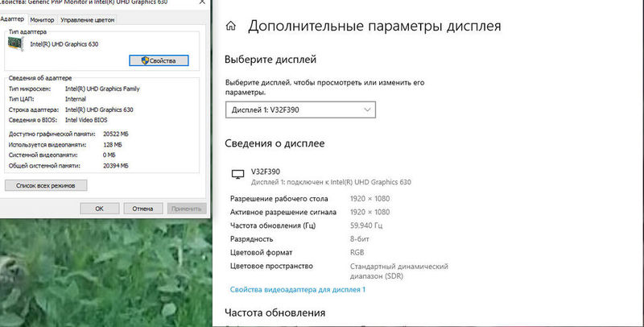Click the Сведения о дисплее heading
644x327 pixels.
tap(275, 143)
